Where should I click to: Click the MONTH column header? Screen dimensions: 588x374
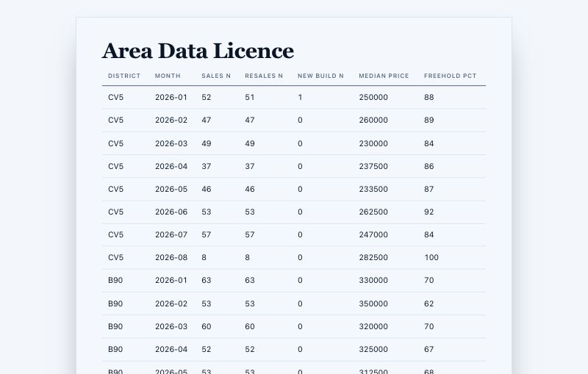click(168, 76)
